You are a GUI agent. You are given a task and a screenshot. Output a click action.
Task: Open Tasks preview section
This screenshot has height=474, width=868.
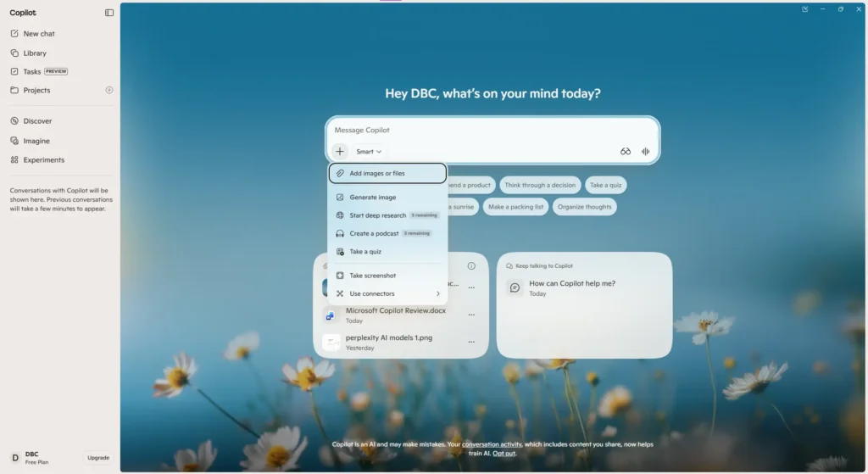tap(39, 71)
